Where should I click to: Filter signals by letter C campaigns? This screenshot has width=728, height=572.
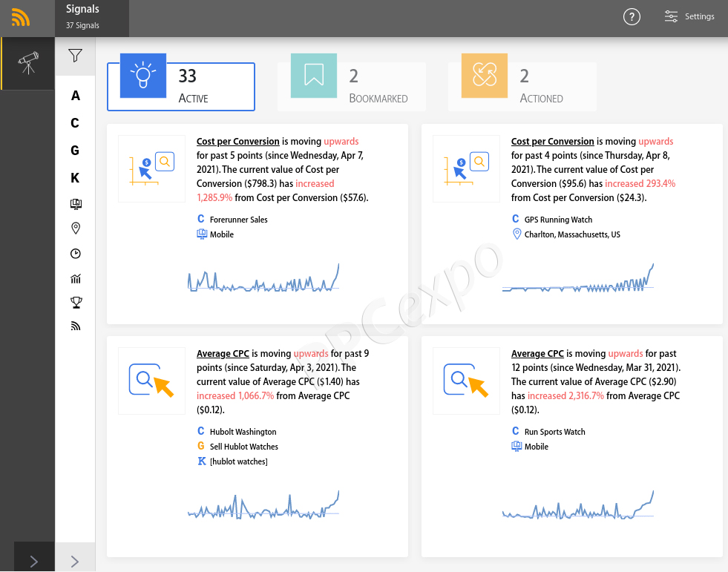tap(75, 123)
